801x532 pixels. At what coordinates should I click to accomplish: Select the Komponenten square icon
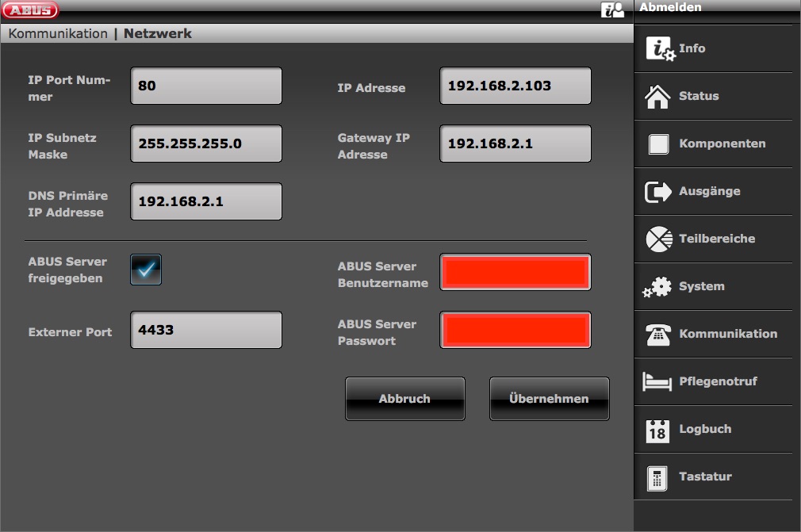tap(658, 144)
